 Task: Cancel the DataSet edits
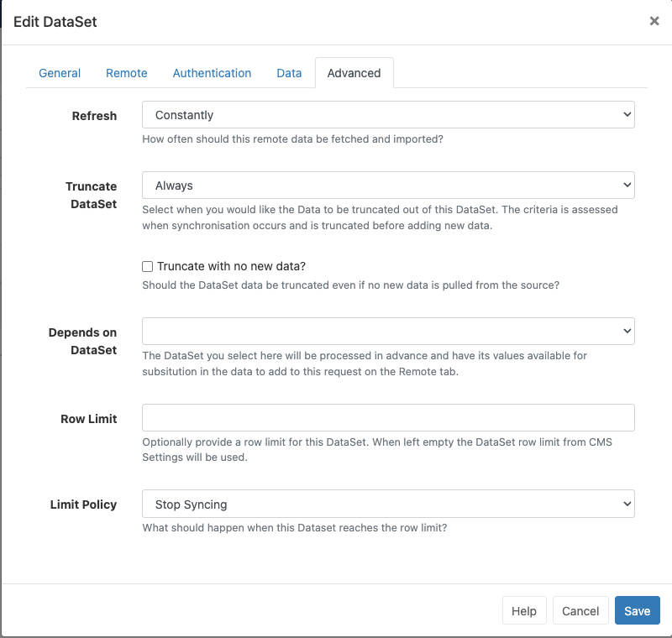580,610
